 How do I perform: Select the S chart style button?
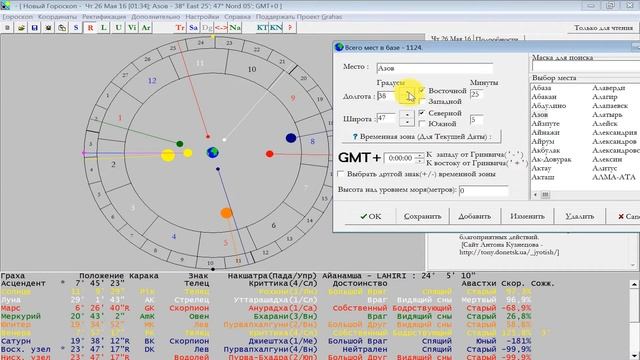click(76, 28)
